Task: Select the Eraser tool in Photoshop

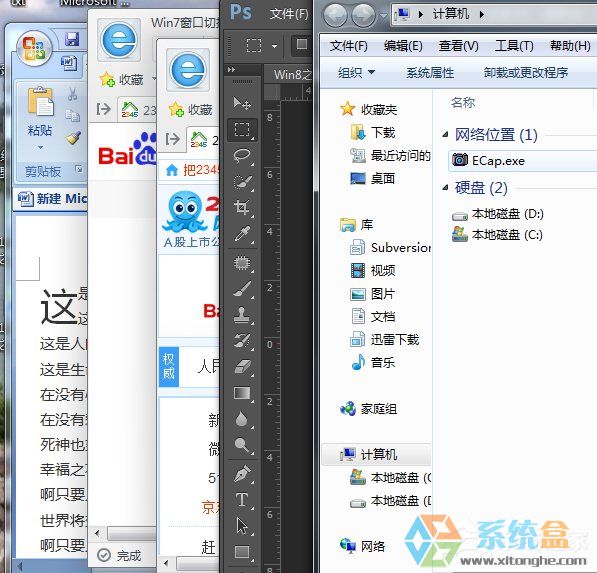Action: pyautogui.click(x=242, y=367)
